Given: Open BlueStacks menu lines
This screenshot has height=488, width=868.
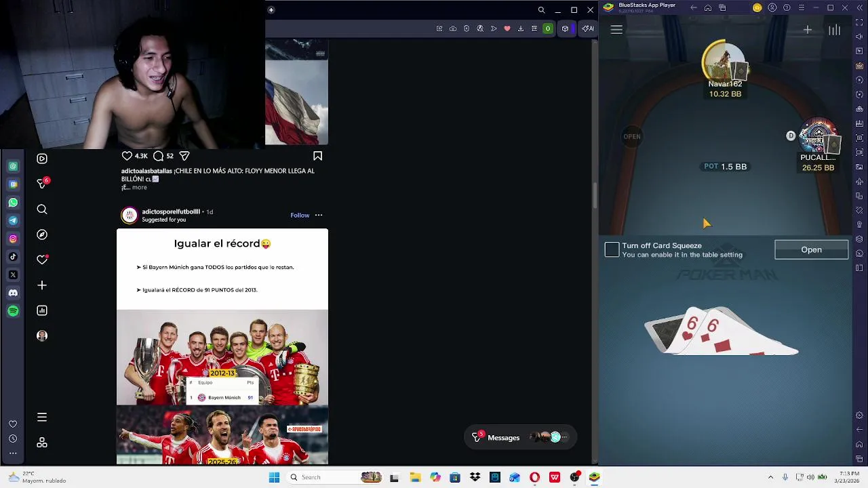Looking at the screenshot, I should pos(801,7).
